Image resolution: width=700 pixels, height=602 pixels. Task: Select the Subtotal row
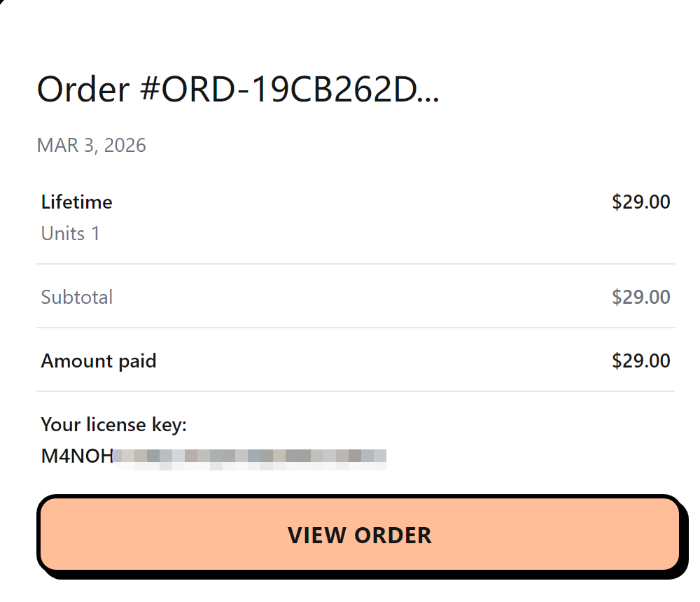click(x=76, y=297)
